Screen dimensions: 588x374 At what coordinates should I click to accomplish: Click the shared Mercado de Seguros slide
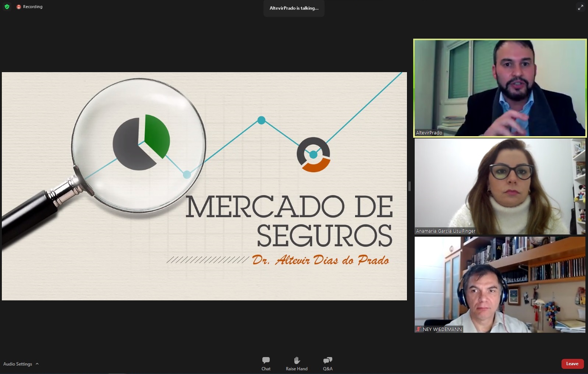(x=204, y=186)
